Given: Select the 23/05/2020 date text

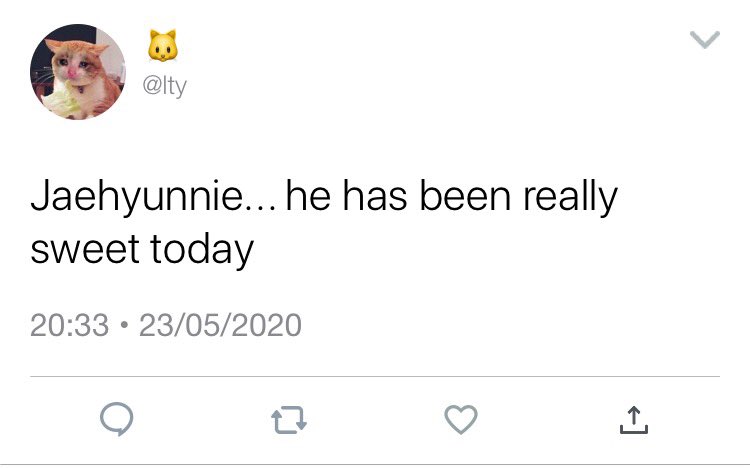Looking at the screenshot, I should [x=220, y=325].
